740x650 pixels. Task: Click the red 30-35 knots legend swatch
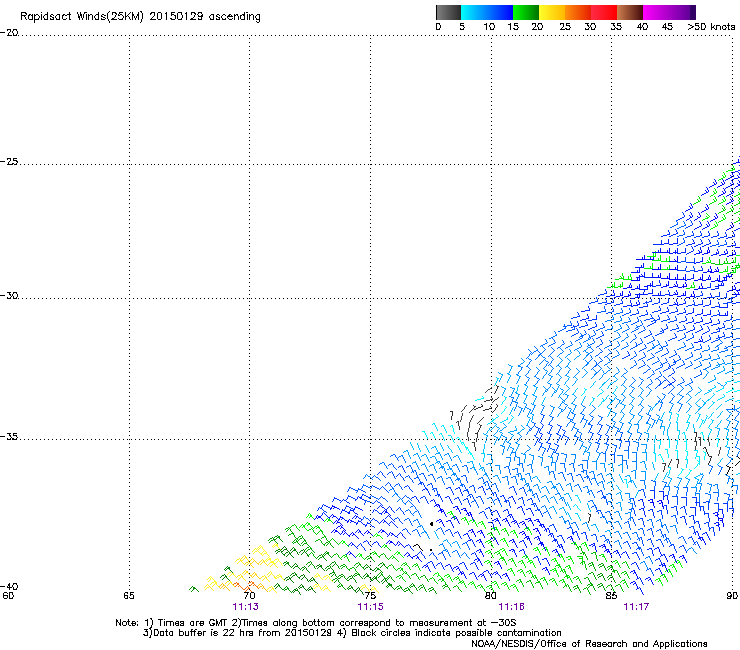(x=604, y=12)
